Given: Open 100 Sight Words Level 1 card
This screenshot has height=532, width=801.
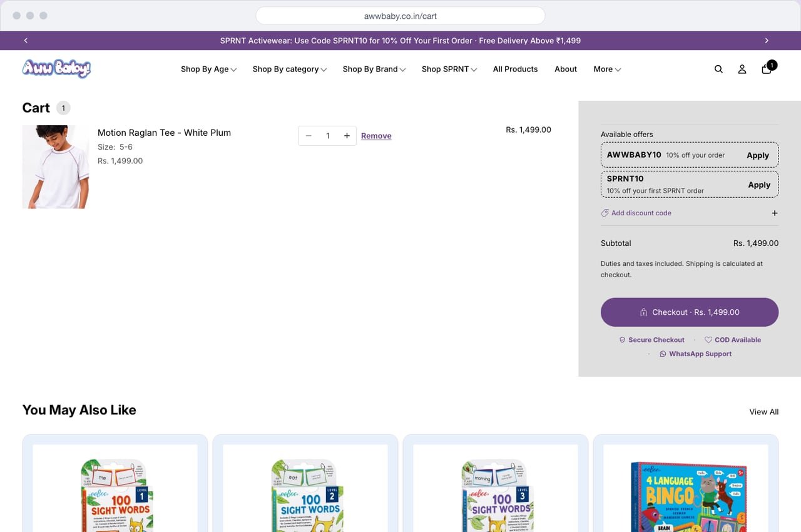Looking at the screenshot, I should (x=115, y=483).
